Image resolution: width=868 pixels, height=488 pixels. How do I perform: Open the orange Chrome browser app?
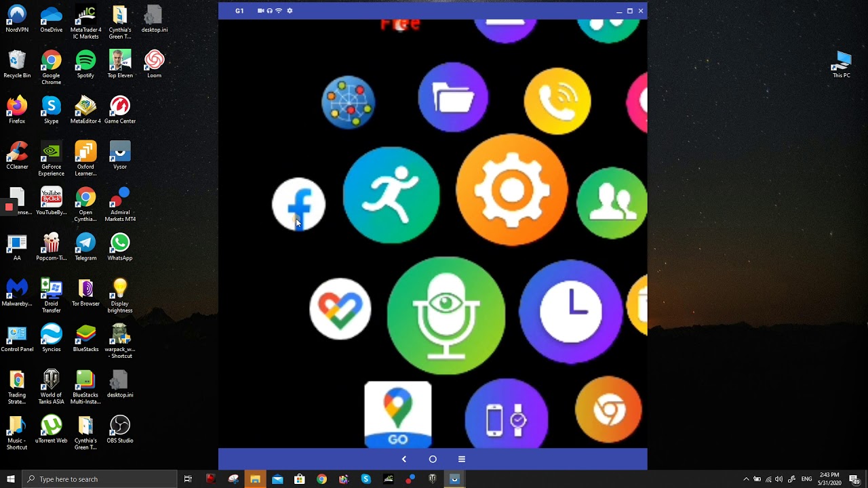point(608,410)
